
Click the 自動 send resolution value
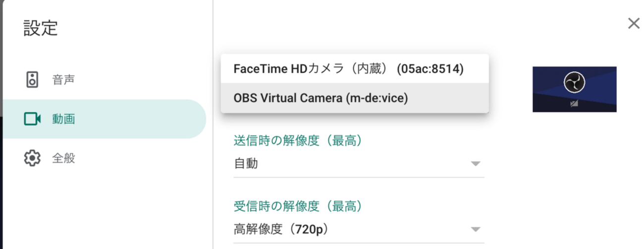click(246, 164)
